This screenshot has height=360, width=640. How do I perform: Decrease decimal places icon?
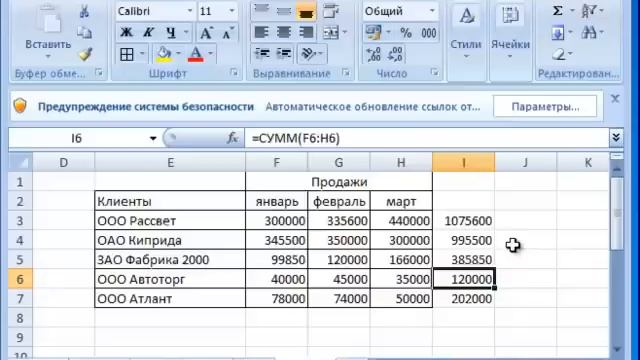pyautogui.click(x=395, y=54)
